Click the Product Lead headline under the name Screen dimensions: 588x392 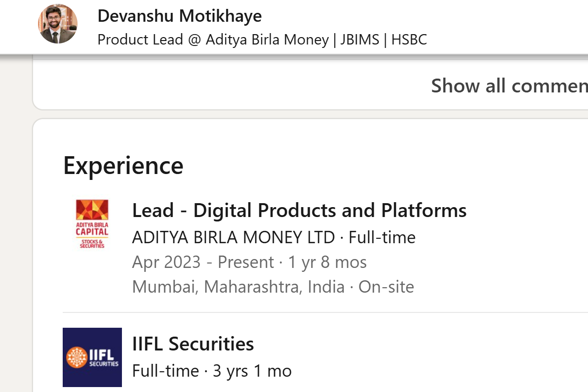click(x=262, y=40)
